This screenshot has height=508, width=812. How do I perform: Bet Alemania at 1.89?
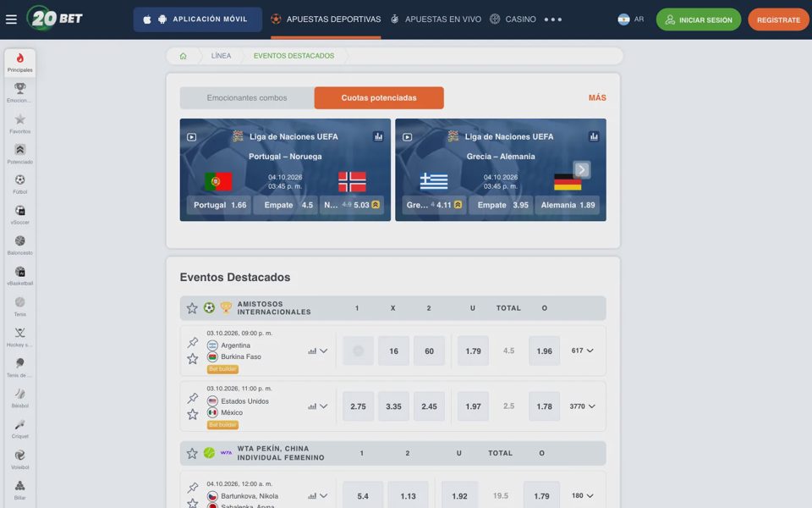click(568, 205)
